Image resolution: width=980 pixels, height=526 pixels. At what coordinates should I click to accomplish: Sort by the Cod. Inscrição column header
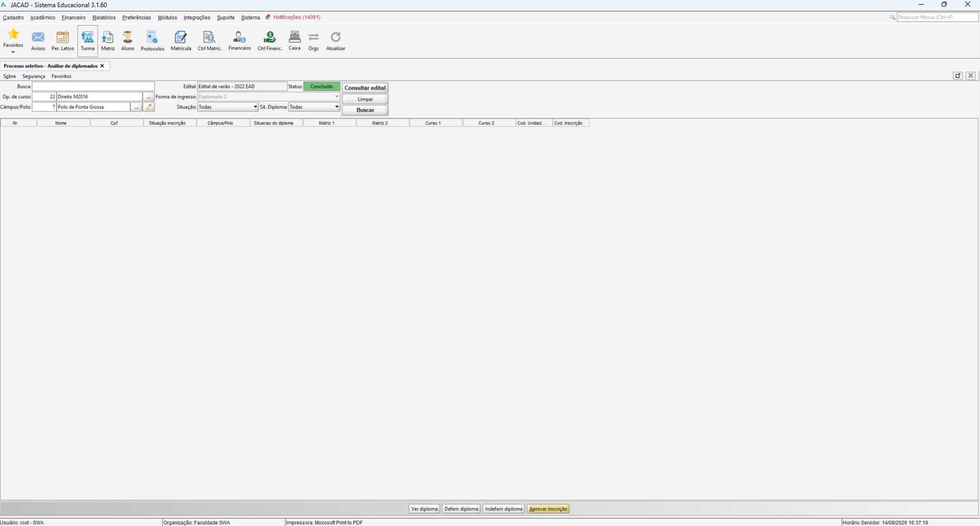point(571,123)
